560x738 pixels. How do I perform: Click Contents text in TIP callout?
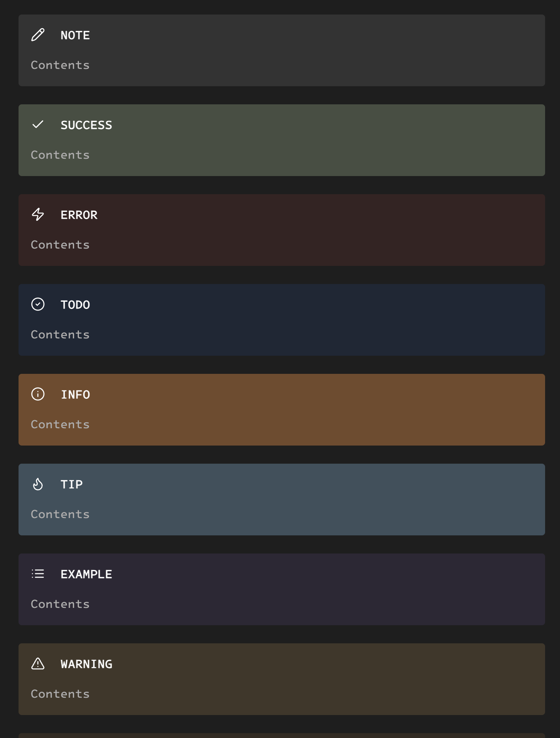coord(60,514)
